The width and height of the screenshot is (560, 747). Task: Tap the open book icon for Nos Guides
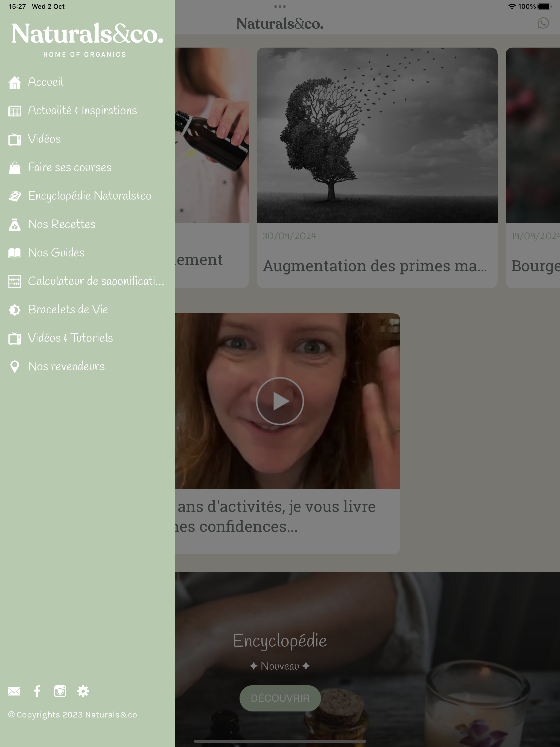click(x=14, y=253)
